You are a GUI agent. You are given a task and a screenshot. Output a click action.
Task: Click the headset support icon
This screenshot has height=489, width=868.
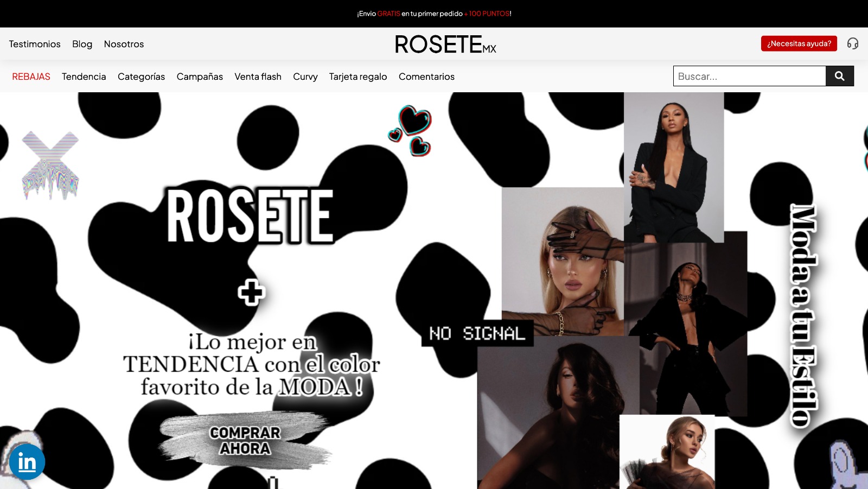pyautogui.click(x=853, y=43)
